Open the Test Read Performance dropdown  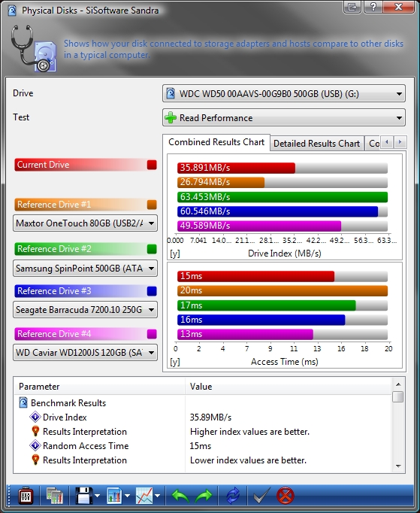click(284, 117)
